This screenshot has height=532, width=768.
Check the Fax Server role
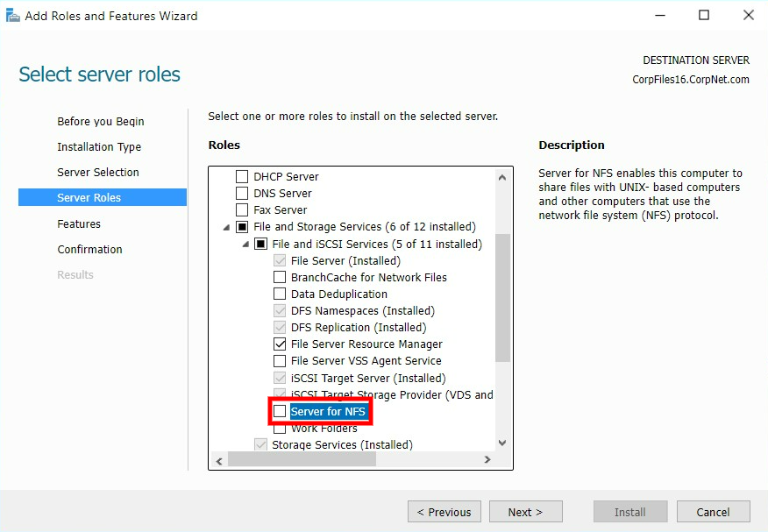click(x=242, y=209)
